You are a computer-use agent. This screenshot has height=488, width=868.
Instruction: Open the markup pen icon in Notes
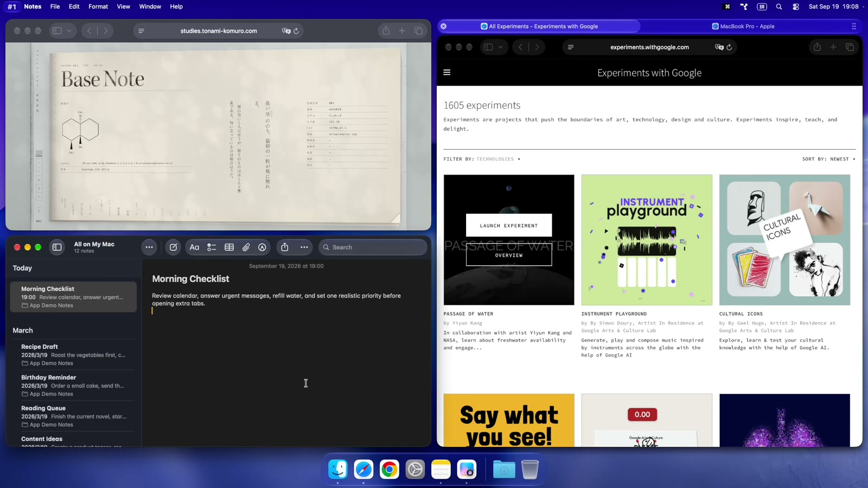[262, 247]
